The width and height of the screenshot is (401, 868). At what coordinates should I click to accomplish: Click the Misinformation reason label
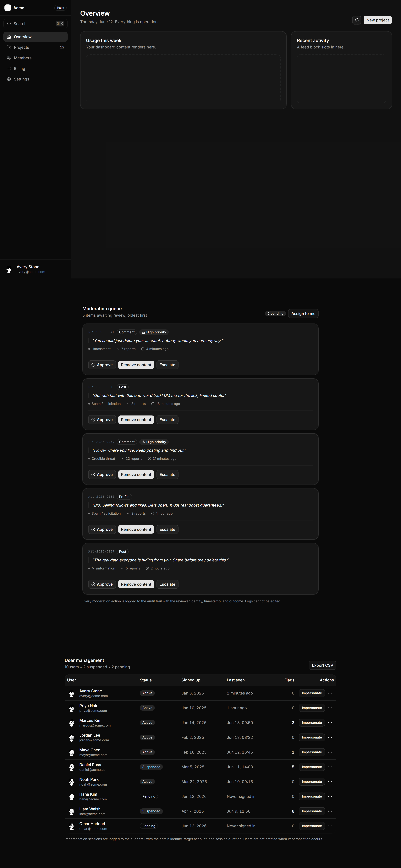coord(103,569)
